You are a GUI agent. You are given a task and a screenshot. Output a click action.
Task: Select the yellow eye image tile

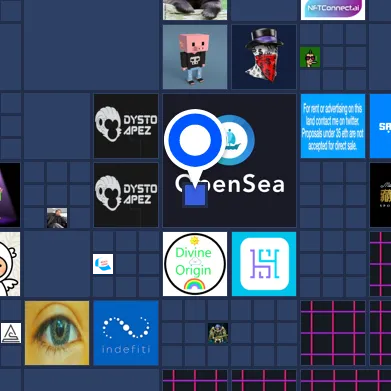point(57,333)
